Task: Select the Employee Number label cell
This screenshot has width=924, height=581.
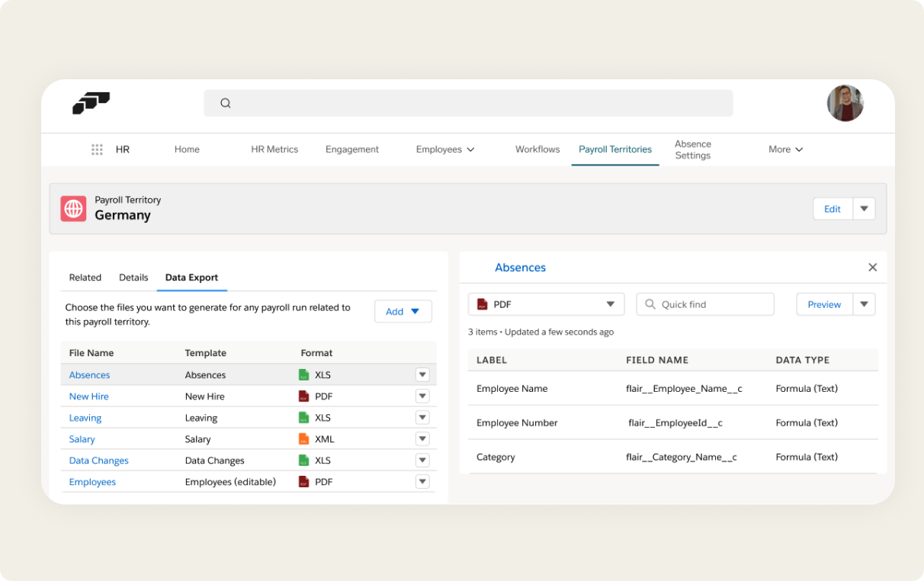Action: point(517,423)
